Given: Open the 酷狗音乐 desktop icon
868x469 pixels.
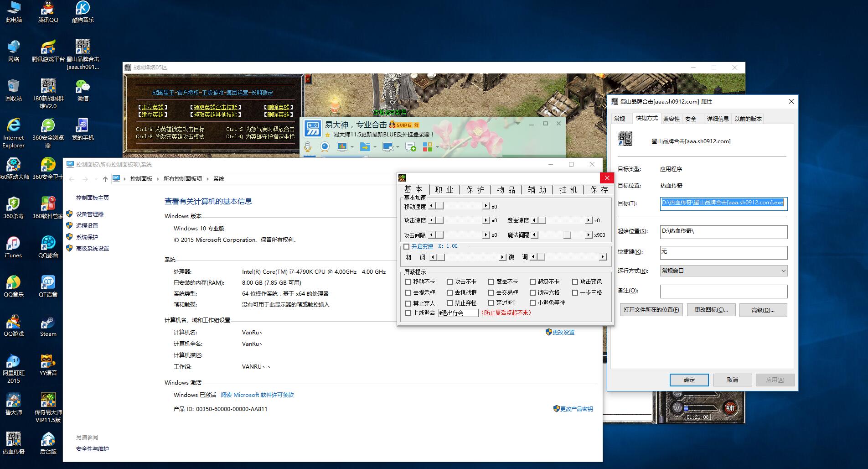Looking at the screenshot, I should [83, 12].
